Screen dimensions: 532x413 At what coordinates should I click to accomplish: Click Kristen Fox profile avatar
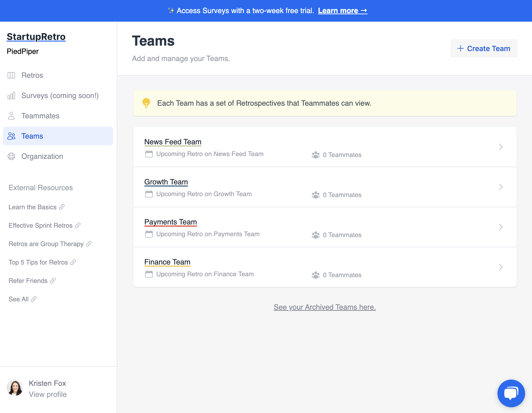point(15,387)
